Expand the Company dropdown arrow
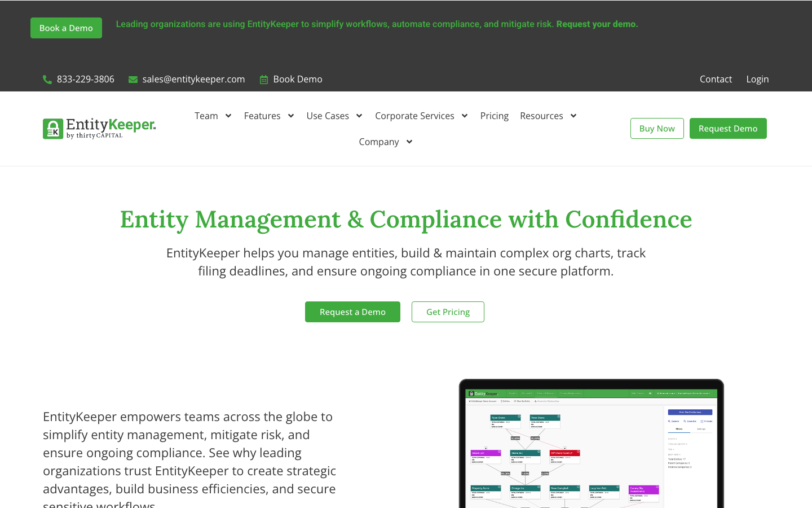This screenshot has height=508, width=812. [x=409, y=142]
